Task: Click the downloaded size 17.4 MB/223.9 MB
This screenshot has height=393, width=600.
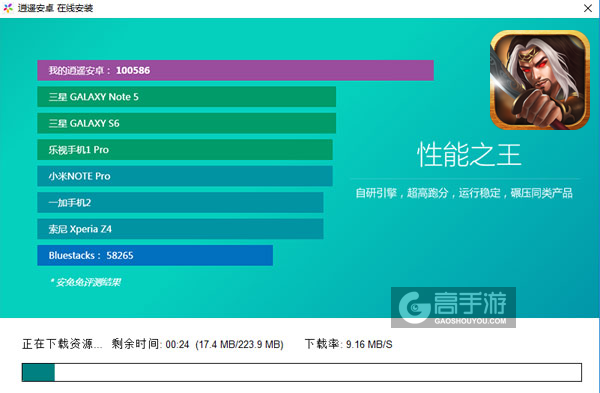Action: point(240,345)
